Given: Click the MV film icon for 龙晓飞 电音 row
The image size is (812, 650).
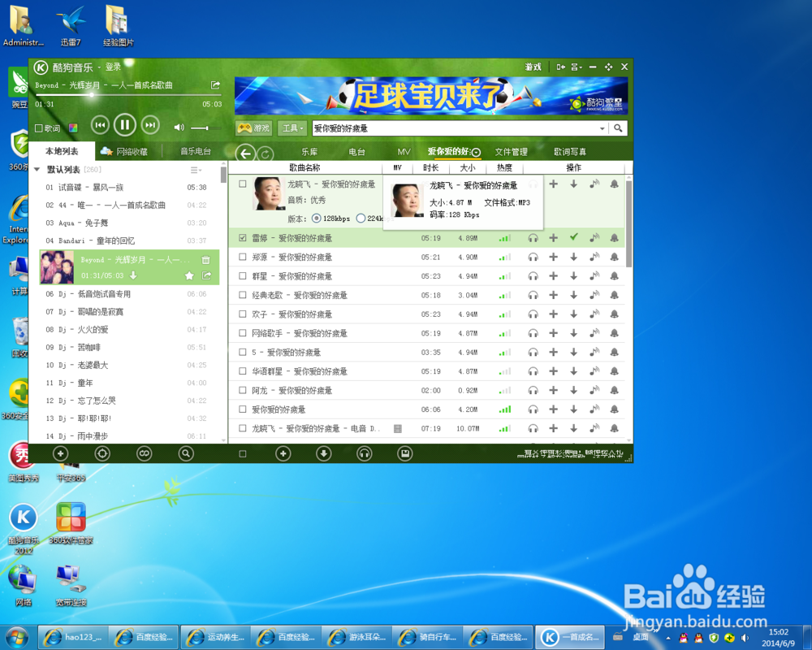Looking at the screenshot, I should (398, 429).
